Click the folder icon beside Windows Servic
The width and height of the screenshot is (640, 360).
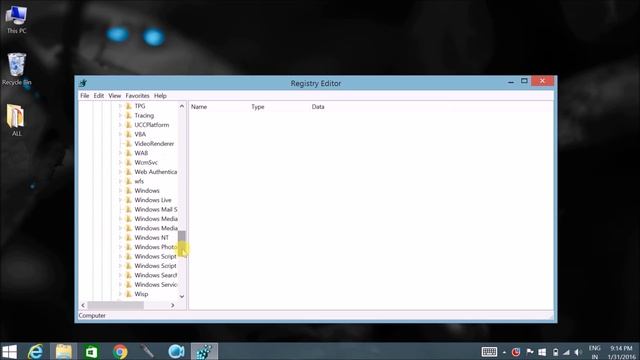(128, 284)
